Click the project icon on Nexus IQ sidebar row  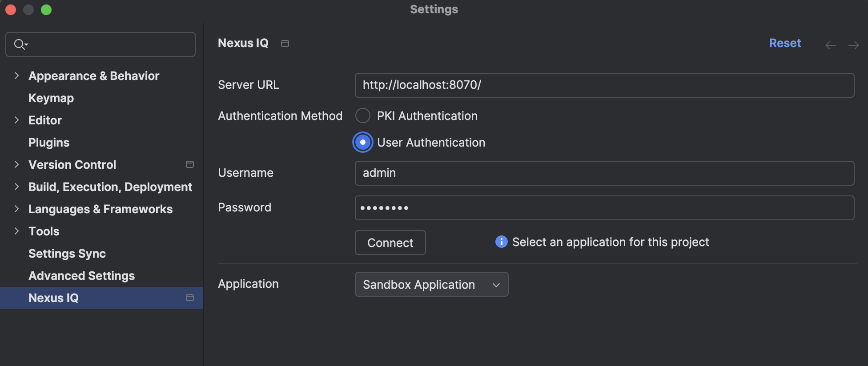(190, 298)
